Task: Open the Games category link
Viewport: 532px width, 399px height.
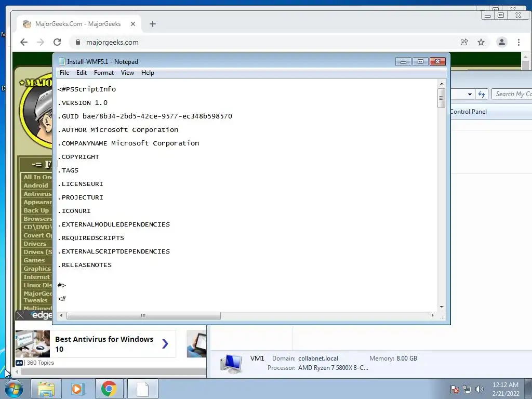Action: click(x=34, y=260)
